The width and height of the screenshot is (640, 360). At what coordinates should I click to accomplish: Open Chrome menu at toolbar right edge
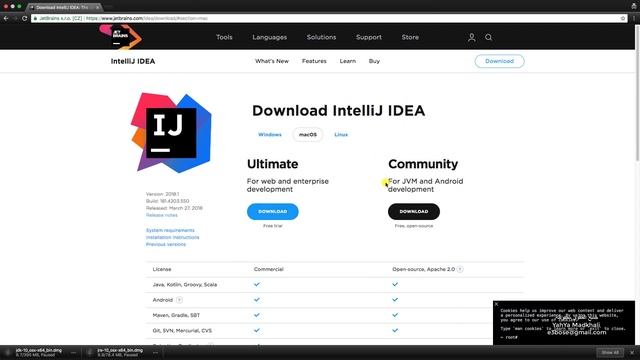634,18
